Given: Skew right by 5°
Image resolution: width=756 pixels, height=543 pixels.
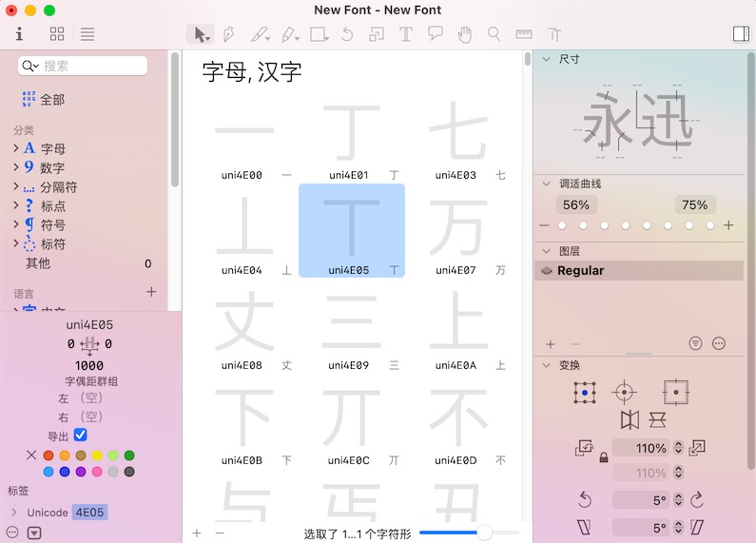Looking at the screenshot, I should 697,527.
